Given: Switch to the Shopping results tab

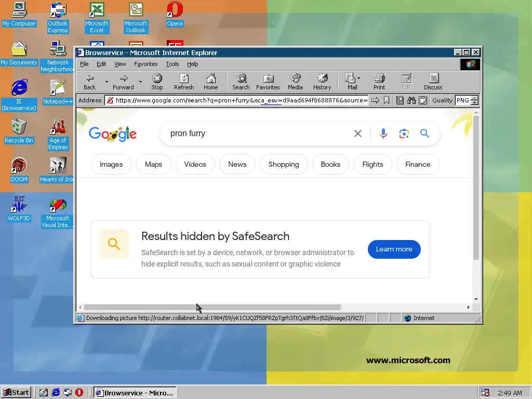Looking at the screenshot, I should [x=284, y=164].
